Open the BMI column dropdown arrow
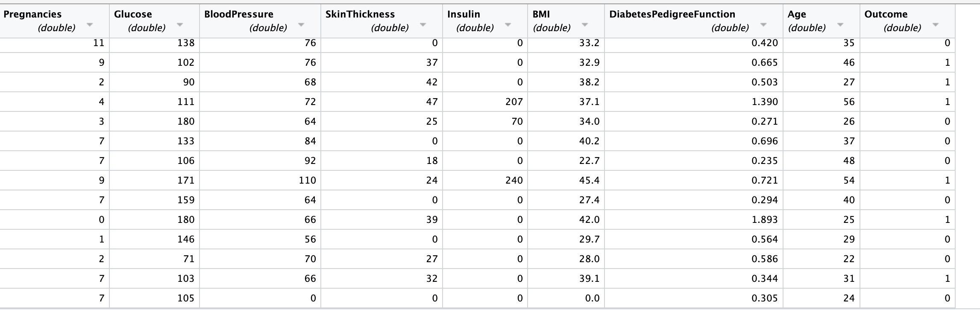The width and height of the screenshot is (980, 310). 585,25
